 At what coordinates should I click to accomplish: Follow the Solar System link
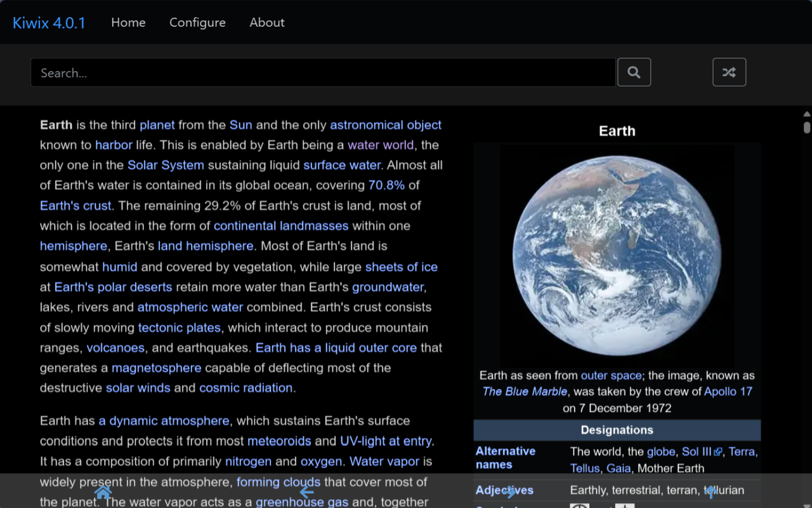[166, 164]
